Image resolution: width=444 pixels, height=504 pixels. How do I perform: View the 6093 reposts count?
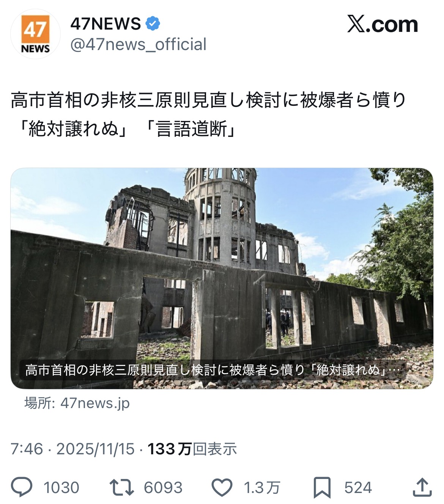coord(163,488)
